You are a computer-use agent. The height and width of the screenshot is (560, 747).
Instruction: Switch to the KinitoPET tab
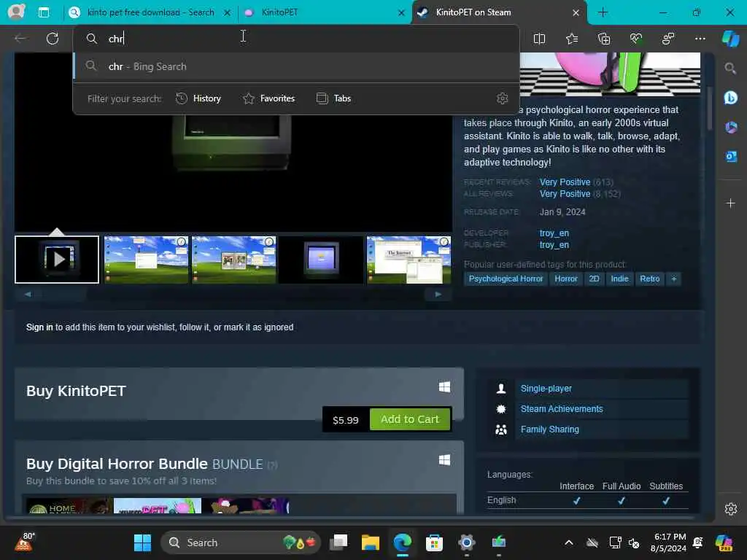click(x=324, y=12)
